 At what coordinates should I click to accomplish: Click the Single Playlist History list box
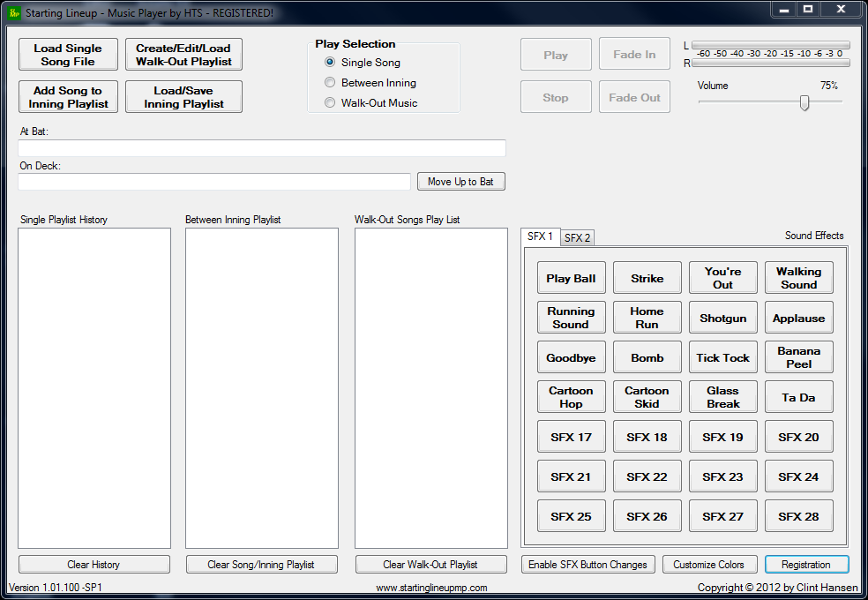coord(94,388)
